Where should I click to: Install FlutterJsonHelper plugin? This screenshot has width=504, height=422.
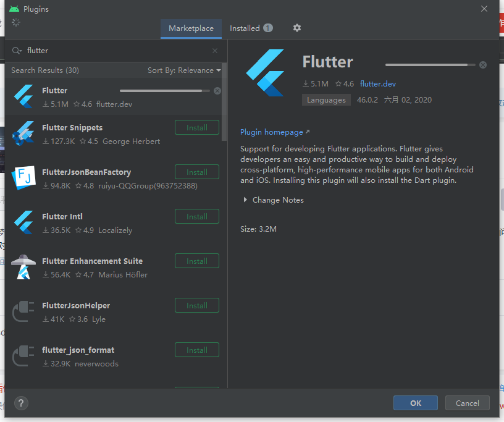pyautogui.click(x=197, y=306)
